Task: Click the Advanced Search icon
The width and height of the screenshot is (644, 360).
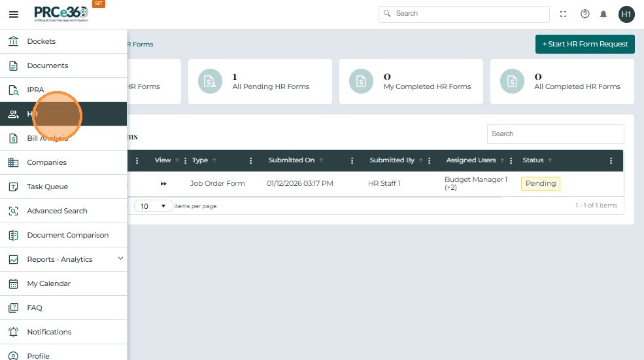Action: pyautogui.click(x=14, y=211)
